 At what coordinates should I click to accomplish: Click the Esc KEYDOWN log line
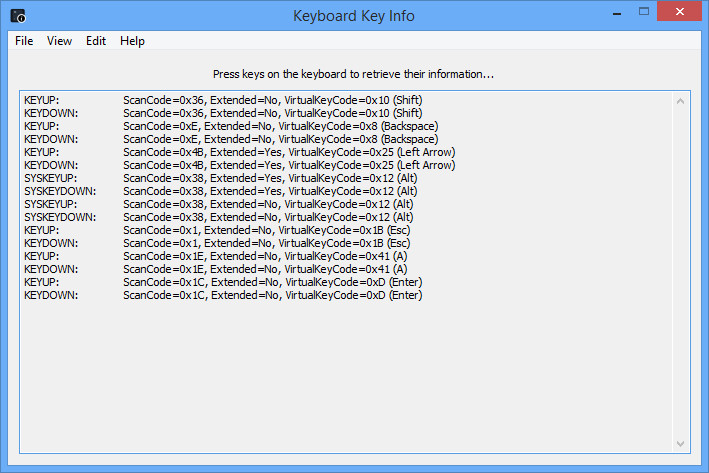(240, 243)
